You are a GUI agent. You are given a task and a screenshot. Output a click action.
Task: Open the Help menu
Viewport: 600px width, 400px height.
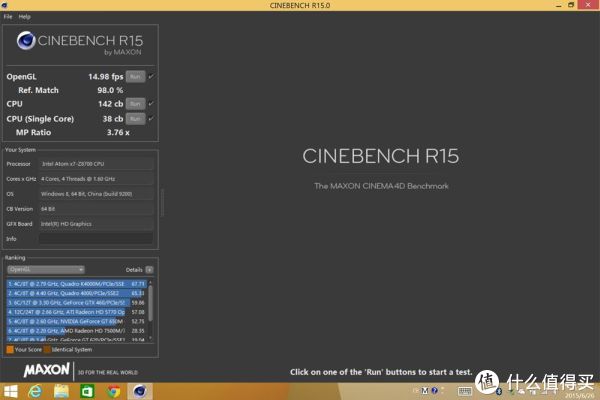click(x=24, y=16)
